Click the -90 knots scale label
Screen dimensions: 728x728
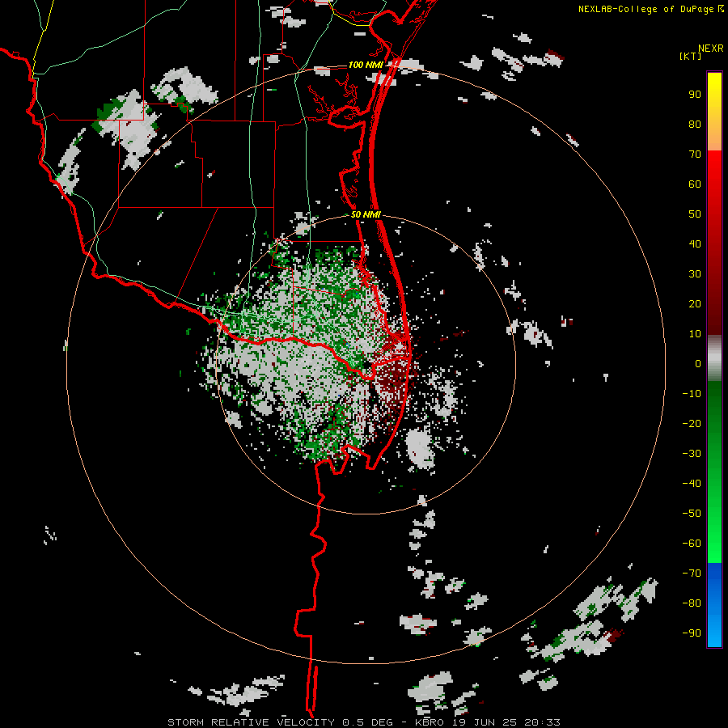692,633
